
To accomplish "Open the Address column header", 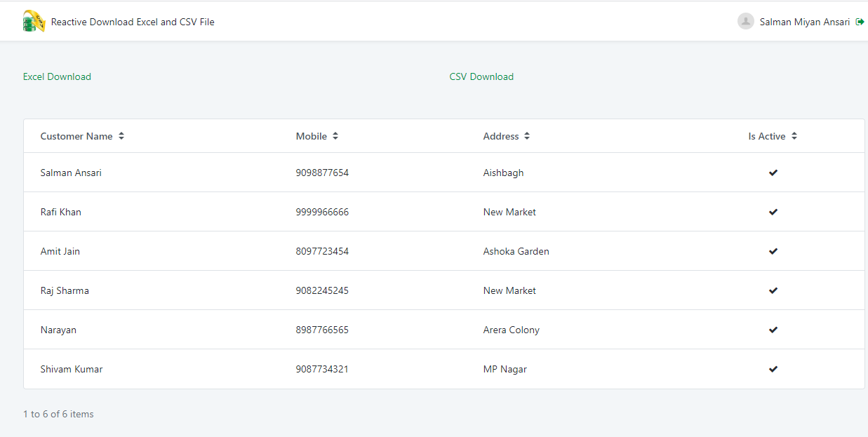I will [500, 136].
